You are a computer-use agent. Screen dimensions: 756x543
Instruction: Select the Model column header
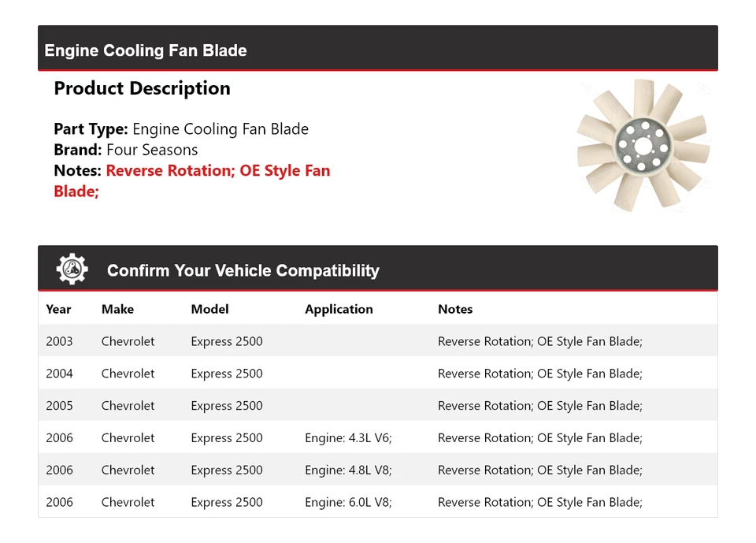(x=209, y=309)
